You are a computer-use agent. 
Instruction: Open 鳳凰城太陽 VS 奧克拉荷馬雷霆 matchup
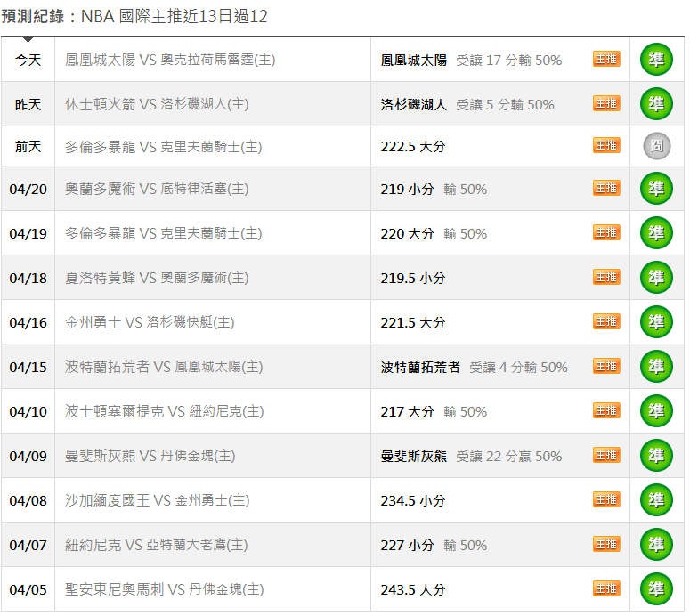pyautogui.click(x=170, y=60)
